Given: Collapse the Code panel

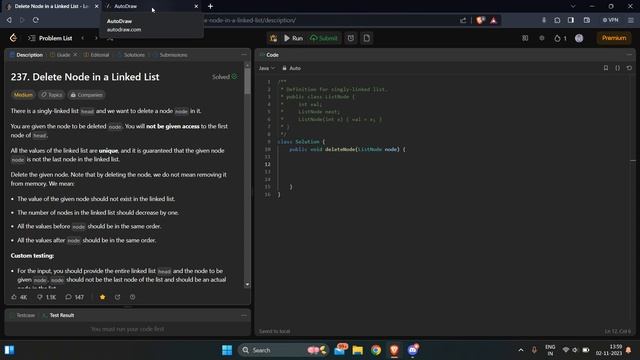Looking at the screenshot, I should [x=629, y=54].
